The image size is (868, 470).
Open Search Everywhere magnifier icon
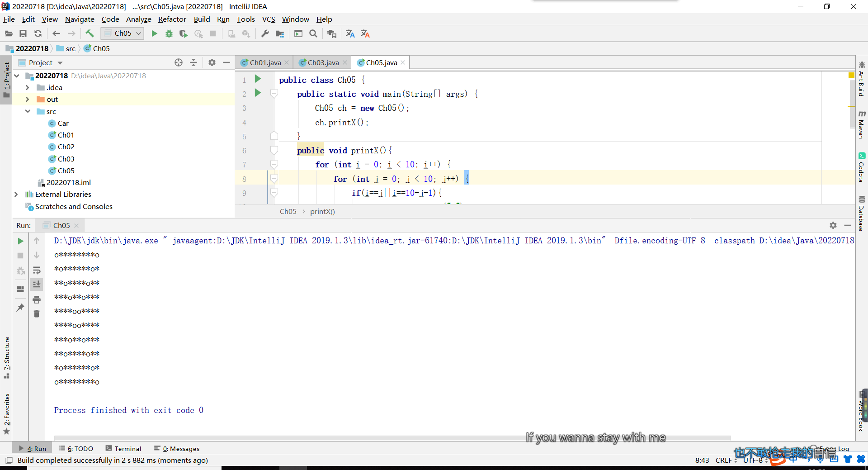pos(313,33)
